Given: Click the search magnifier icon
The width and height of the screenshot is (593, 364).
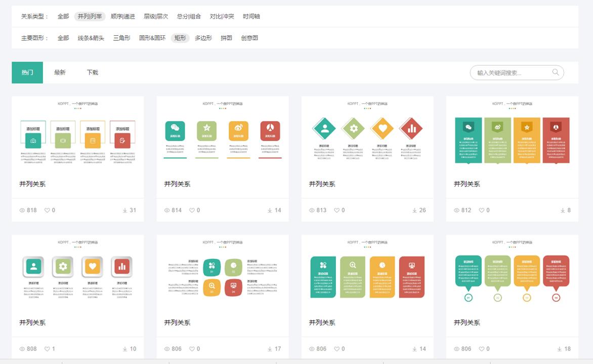Looking at the screenshot, I should coord(555,72).
